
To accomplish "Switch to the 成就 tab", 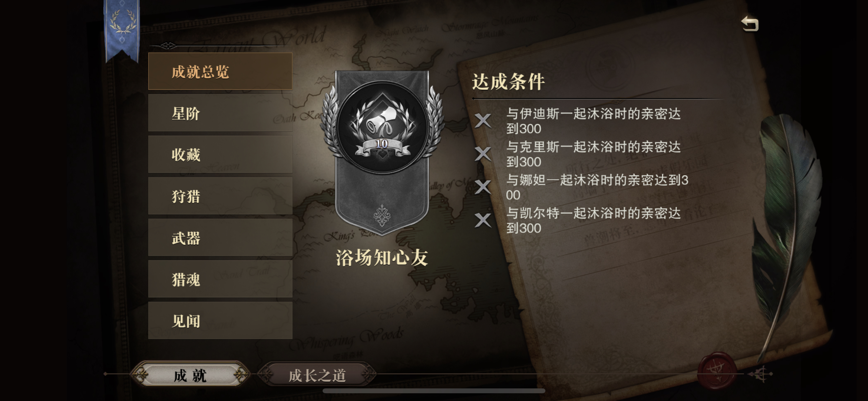I will 190,375.
